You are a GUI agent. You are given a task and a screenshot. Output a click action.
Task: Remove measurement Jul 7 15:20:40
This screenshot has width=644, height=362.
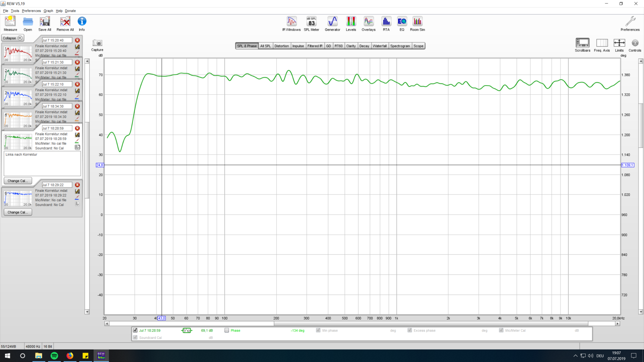[77, 40]
